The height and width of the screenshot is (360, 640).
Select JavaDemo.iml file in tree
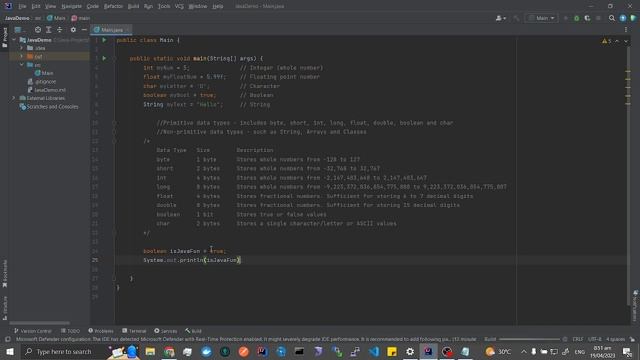(46, 90)
